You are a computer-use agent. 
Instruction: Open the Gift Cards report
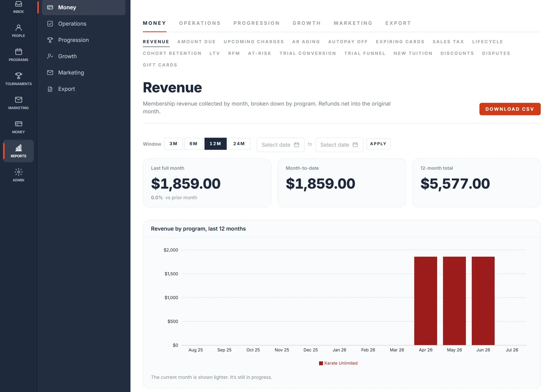160,65
